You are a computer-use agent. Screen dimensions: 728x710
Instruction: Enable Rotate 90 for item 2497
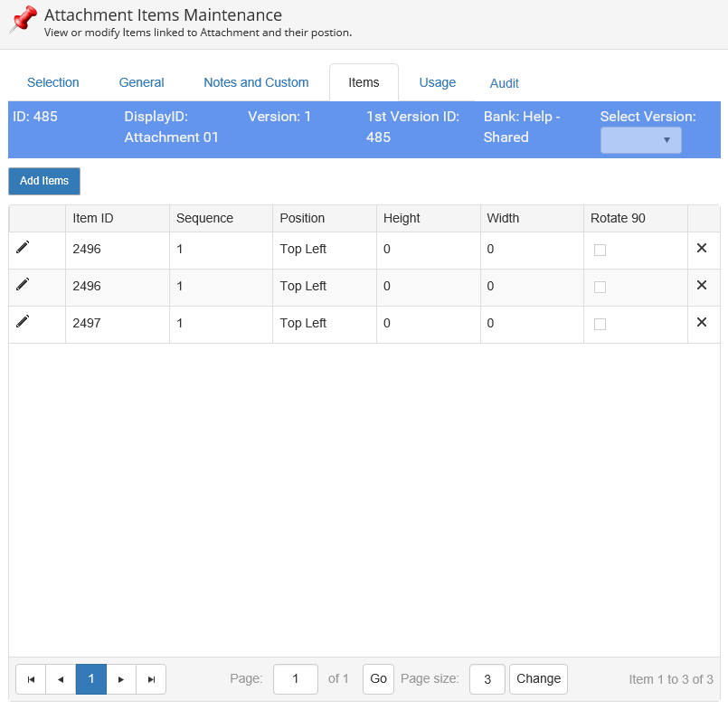(x=600, y=325)
